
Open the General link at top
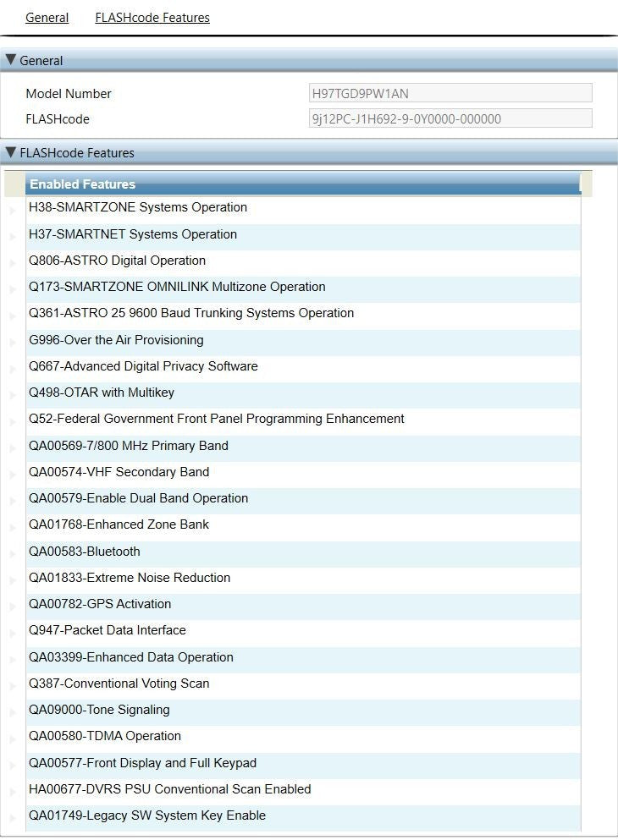[x=47, y=18]
